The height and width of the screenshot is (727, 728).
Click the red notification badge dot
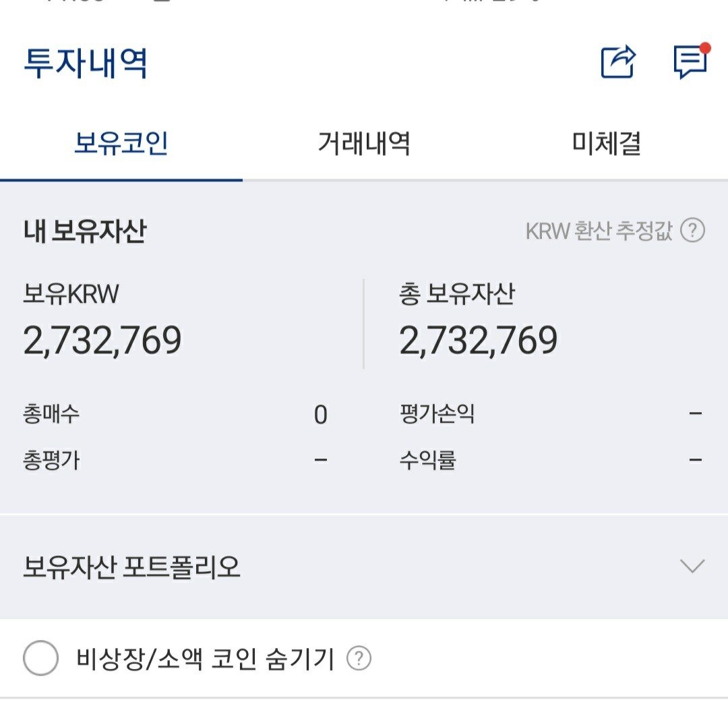[705, 47]
